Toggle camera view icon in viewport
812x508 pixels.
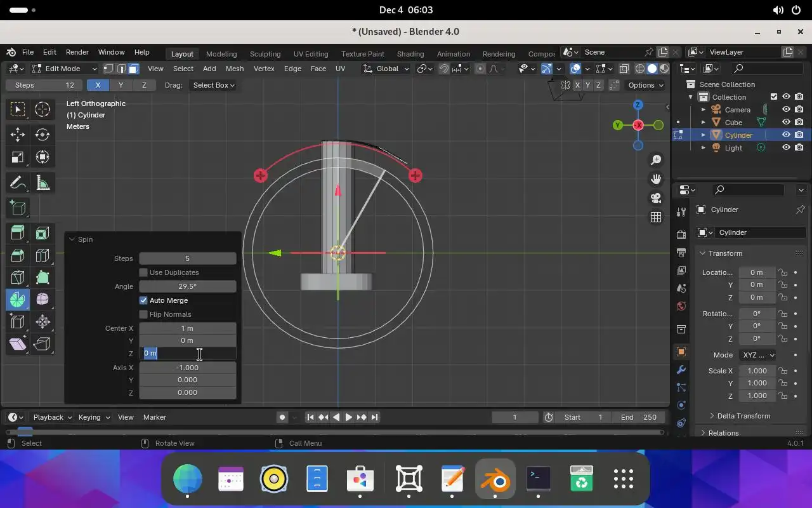[656, 198]
